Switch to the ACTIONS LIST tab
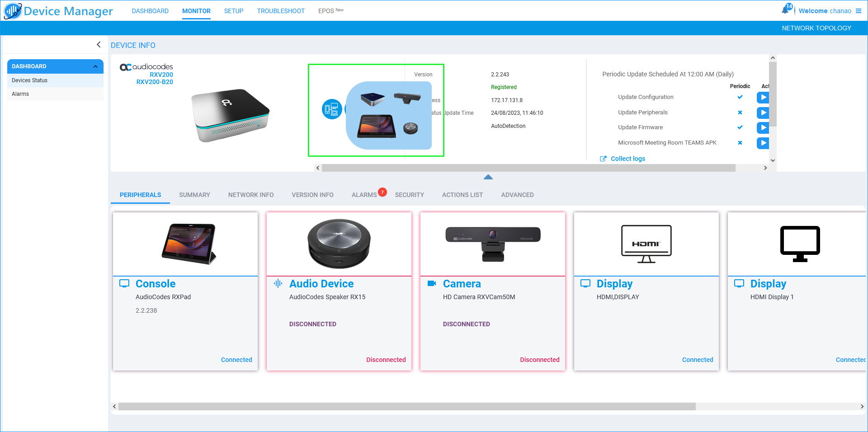This screenshot has height=432, width=868. 462,195
